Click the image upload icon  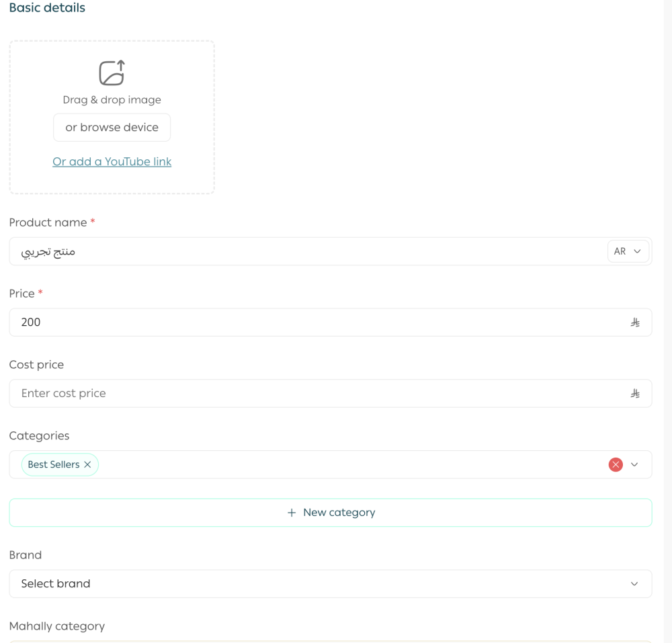tap(112, 73)
